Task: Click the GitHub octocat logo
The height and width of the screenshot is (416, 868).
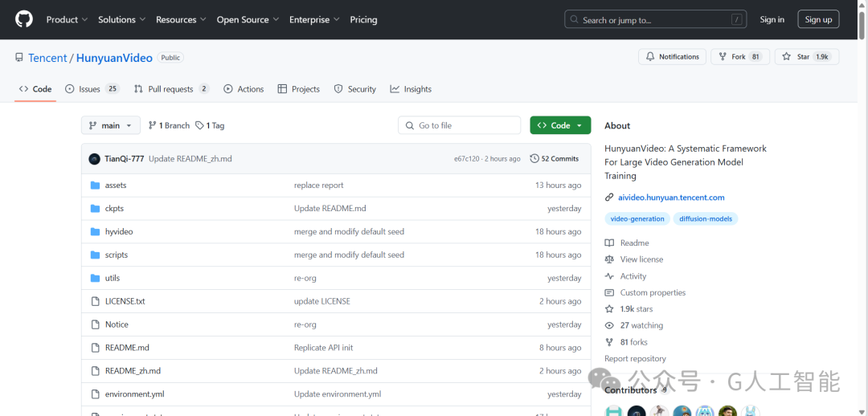Action: pos(24,19)
